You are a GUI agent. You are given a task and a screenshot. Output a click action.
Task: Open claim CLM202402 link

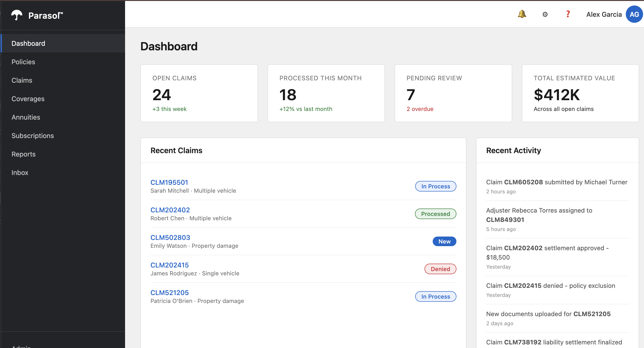[x=170, y=210]
